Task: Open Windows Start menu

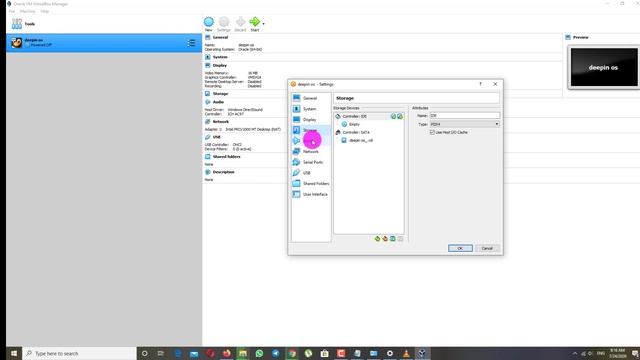Action: tap(14, 353)
